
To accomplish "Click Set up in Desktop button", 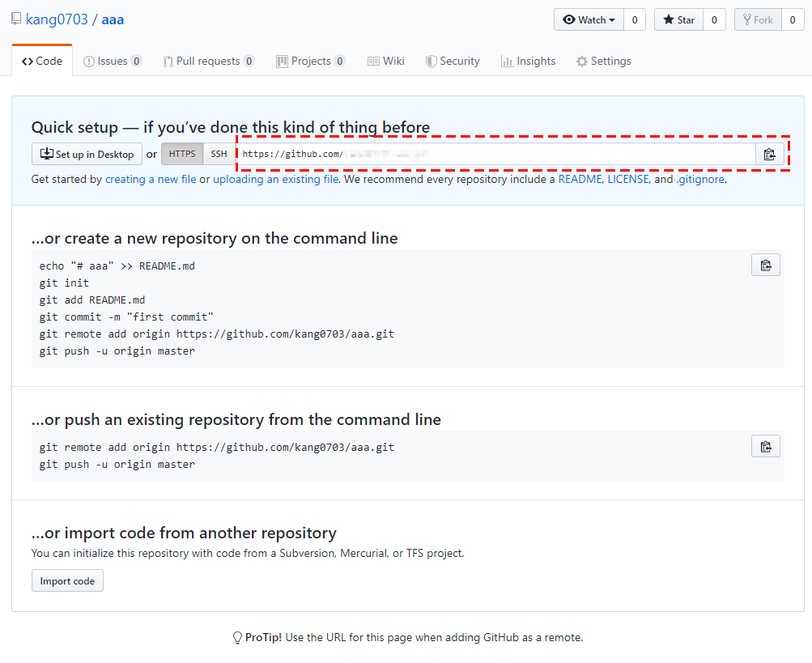I will coord(87,154).
